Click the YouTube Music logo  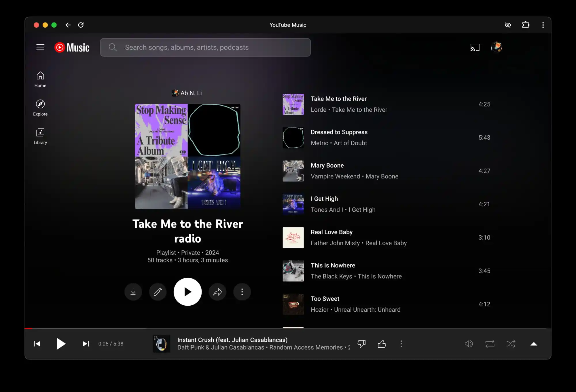tap(72, 47)
